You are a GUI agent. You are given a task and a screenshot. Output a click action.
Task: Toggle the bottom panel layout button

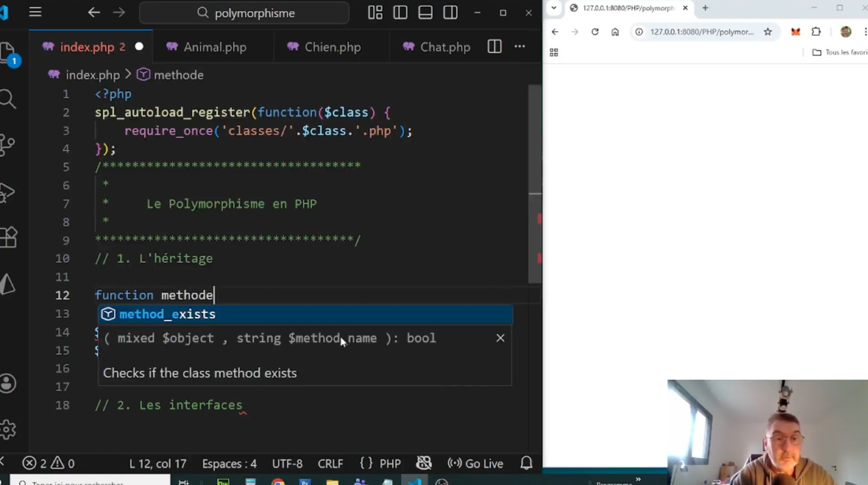[x=426, y=12]
